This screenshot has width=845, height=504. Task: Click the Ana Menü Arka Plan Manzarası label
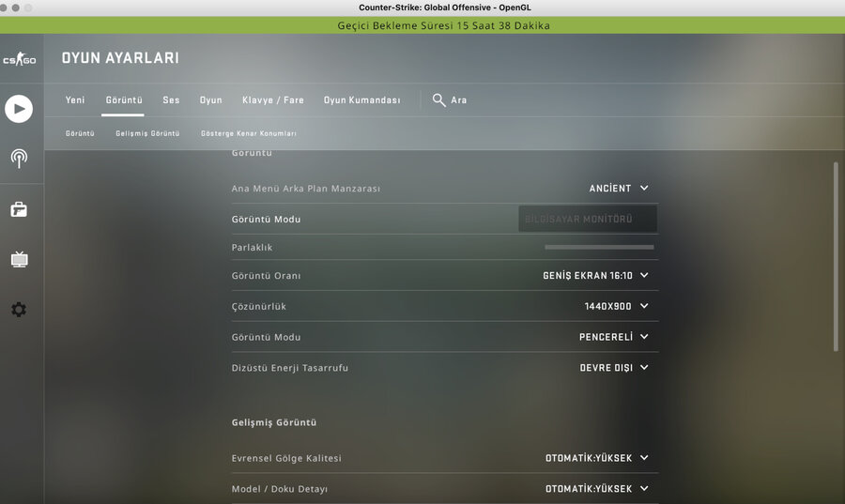tap(305, 189)
